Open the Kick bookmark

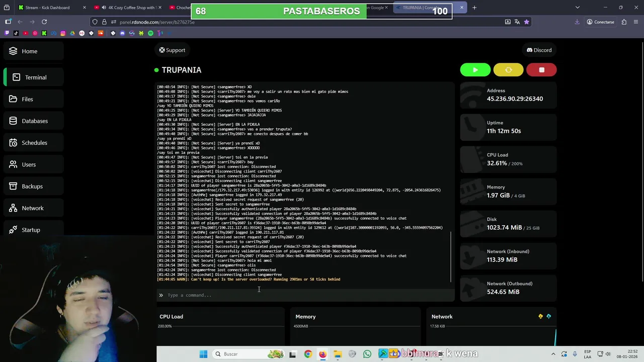pyautogui.click(x=44, y=33)
